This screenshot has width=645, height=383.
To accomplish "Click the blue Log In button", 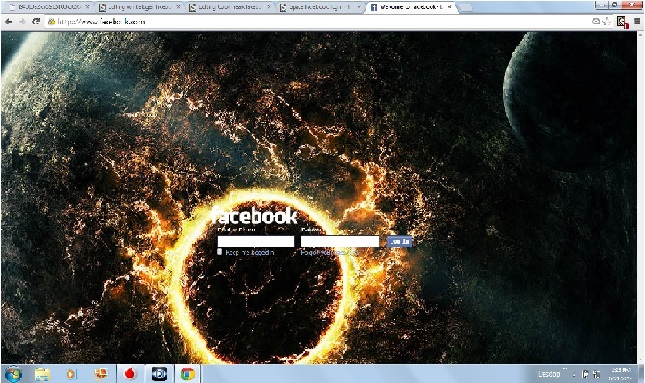I will 399,241.
